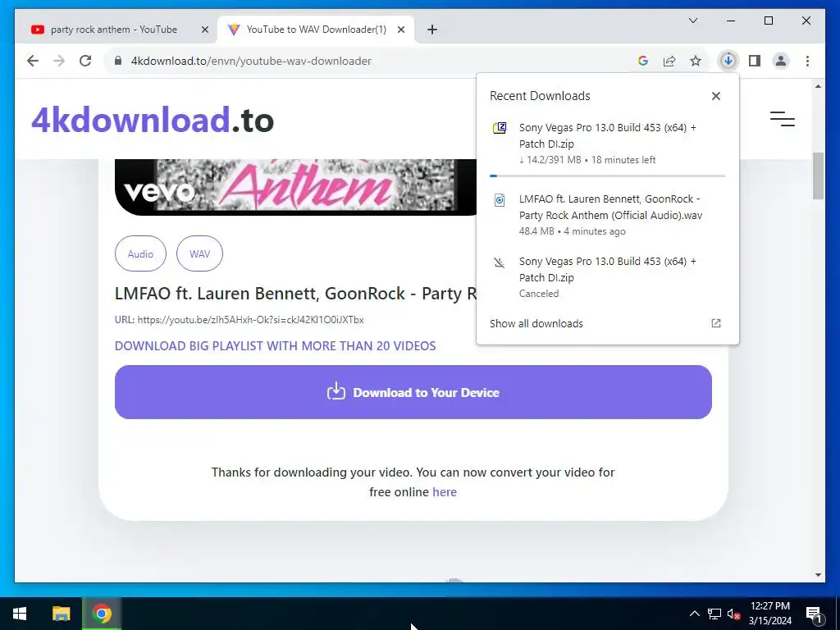Screen dimensions: 840x630
Task: Close the Recent Downloads popup
Action: pos(715,96)
